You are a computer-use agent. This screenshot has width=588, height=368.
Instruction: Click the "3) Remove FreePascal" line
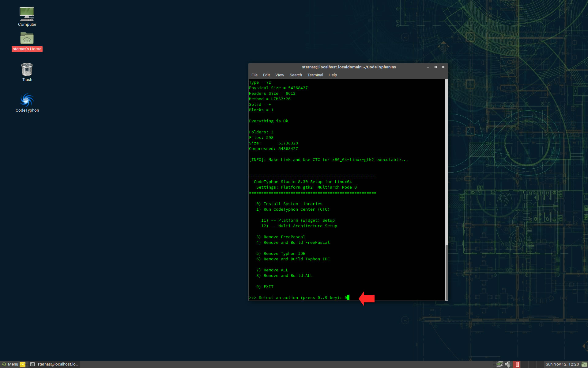click(x=281, y=237)
